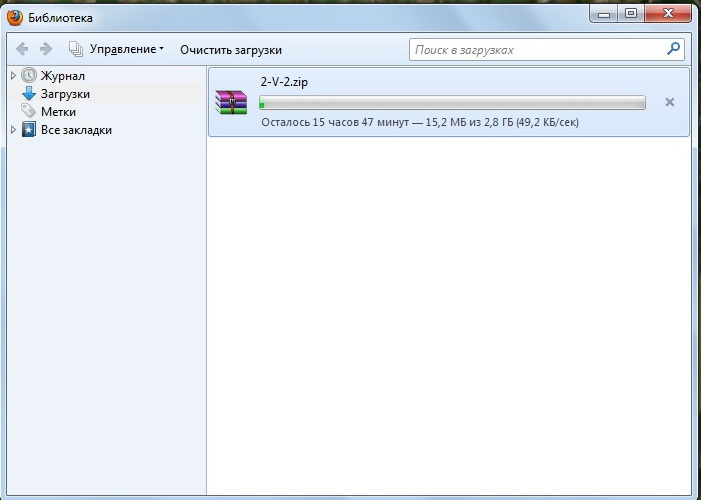
Task: Go forward with the right arrow button
Action: click(x=46, y=49)
